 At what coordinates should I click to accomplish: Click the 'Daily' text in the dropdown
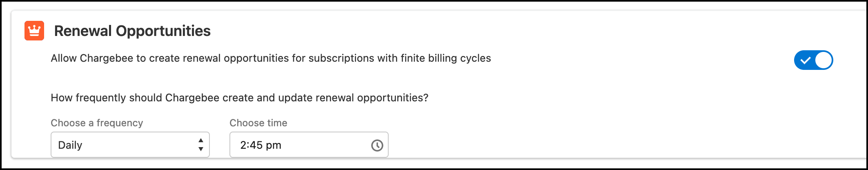pyautogui.click(x=70, y=145)
